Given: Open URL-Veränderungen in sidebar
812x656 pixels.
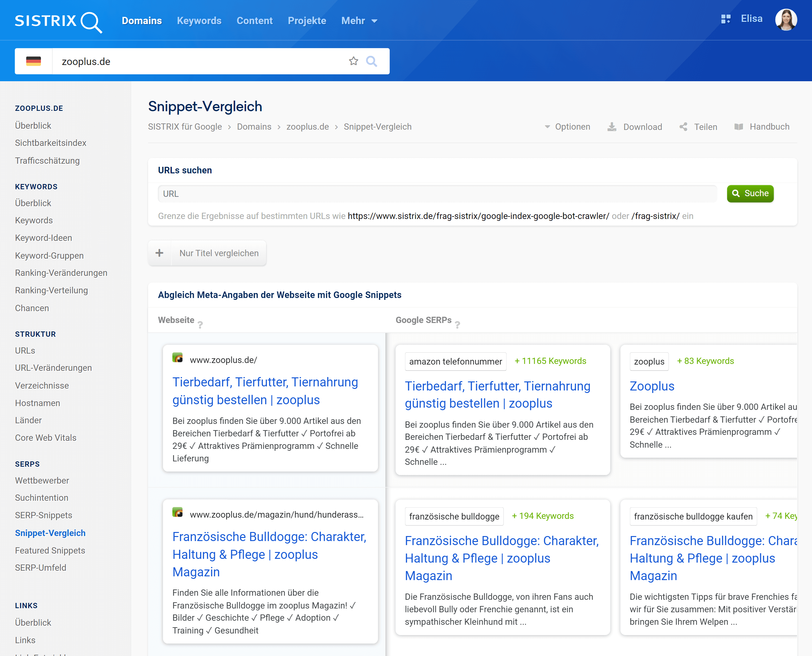Looking at the screenshot, I should [x=53, y=368].
